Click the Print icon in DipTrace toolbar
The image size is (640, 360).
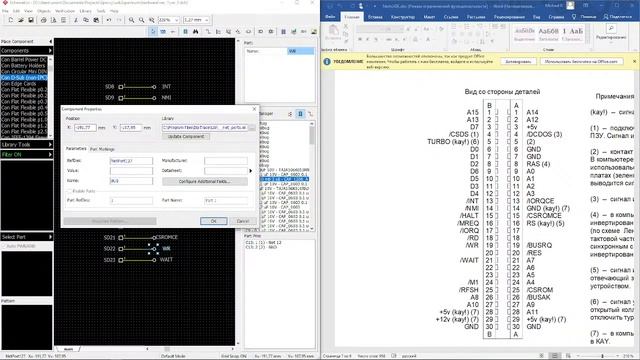[44, 20]
